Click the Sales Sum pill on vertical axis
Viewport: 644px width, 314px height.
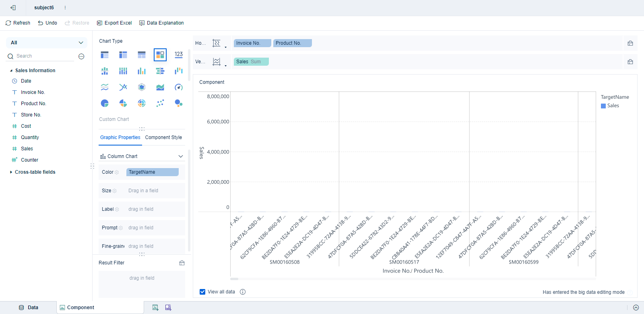pos(251,62)
